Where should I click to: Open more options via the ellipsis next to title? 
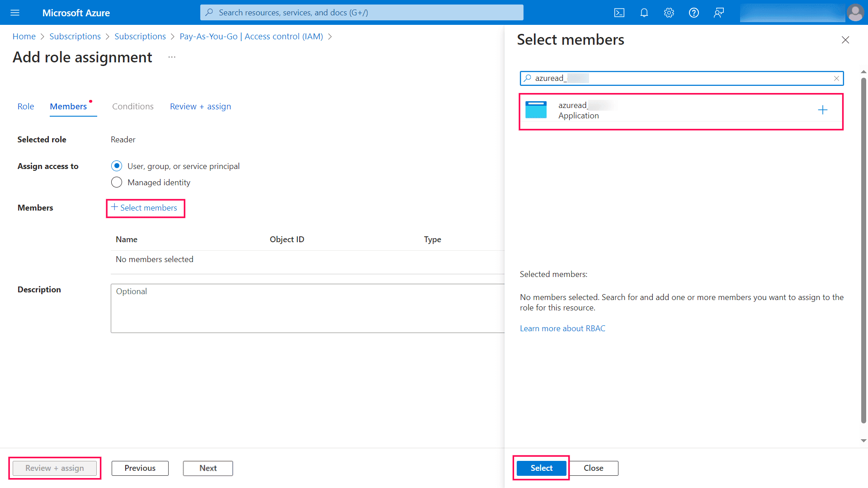tap(171, 56)
